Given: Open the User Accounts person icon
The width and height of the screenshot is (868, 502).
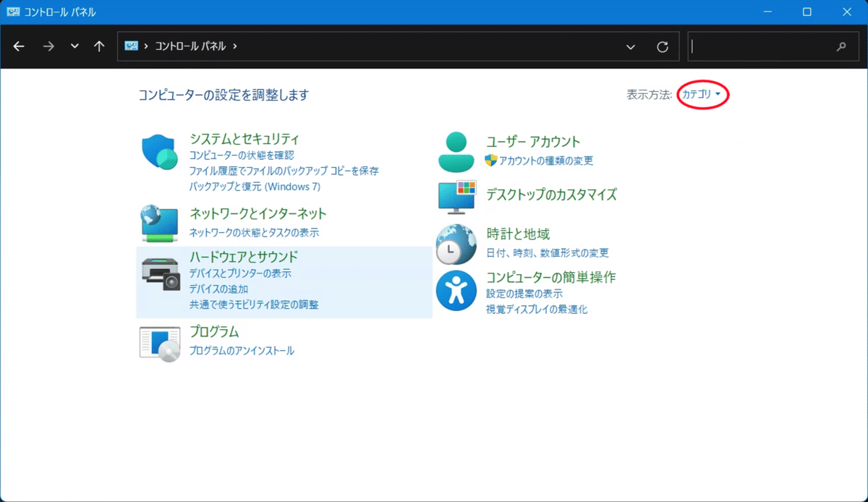Looking at the screenshot, I should (x=456, y=152).
